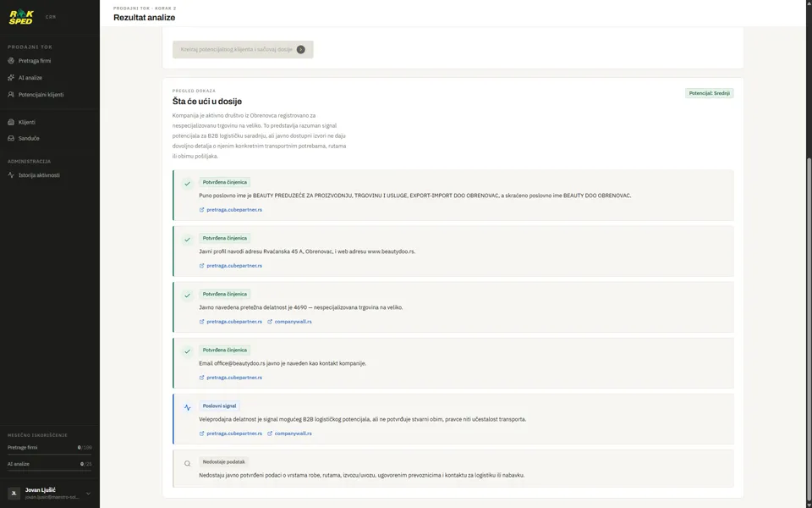Click AI analize usage count 0/25
Image resolution: width=812 pixels, height=508 pixels.
pyautogui.click(x=86, y=465)
